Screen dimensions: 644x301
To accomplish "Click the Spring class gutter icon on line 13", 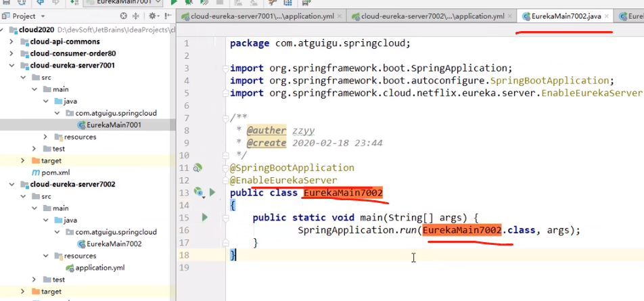I will point(199,192).
